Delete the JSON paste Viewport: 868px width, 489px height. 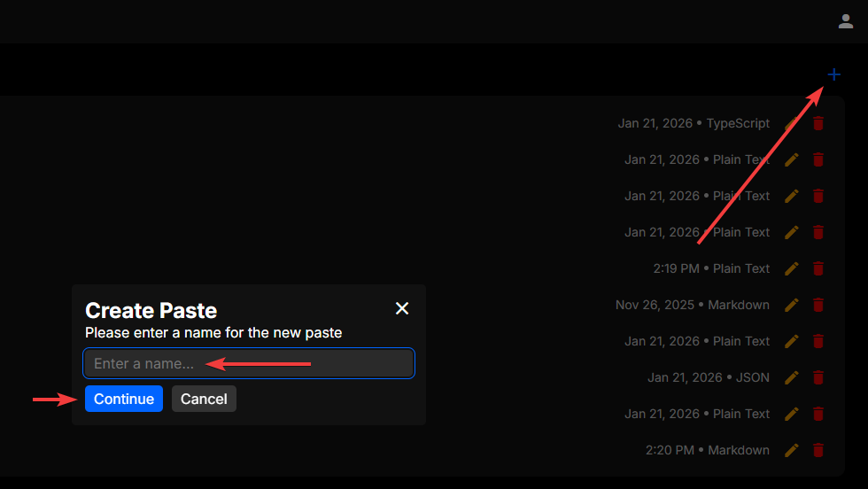818,377
